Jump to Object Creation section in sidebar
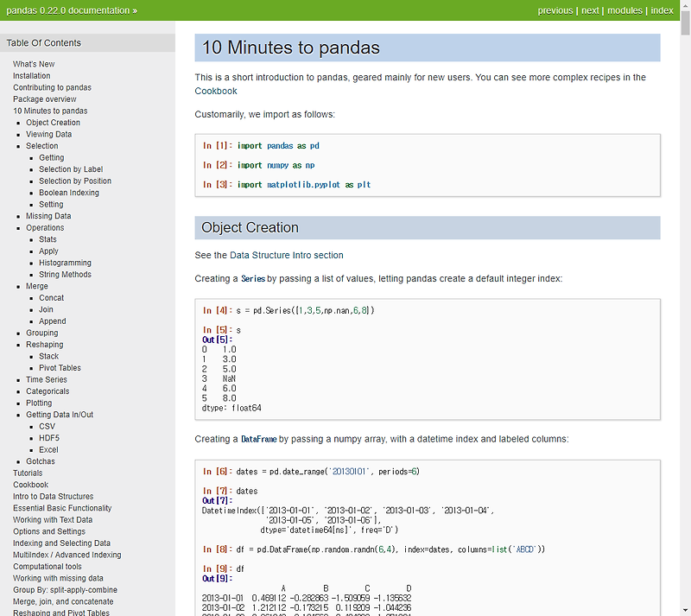 53,123
